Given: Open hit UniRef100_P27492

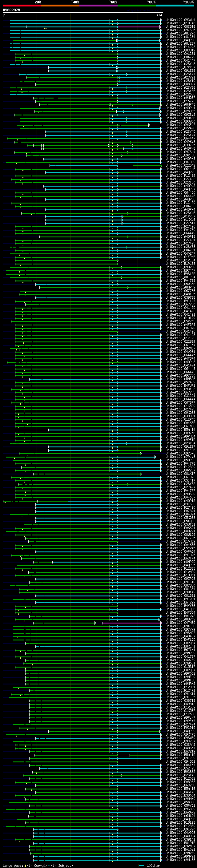Looking at the screenshot, I should click(180, 179).
